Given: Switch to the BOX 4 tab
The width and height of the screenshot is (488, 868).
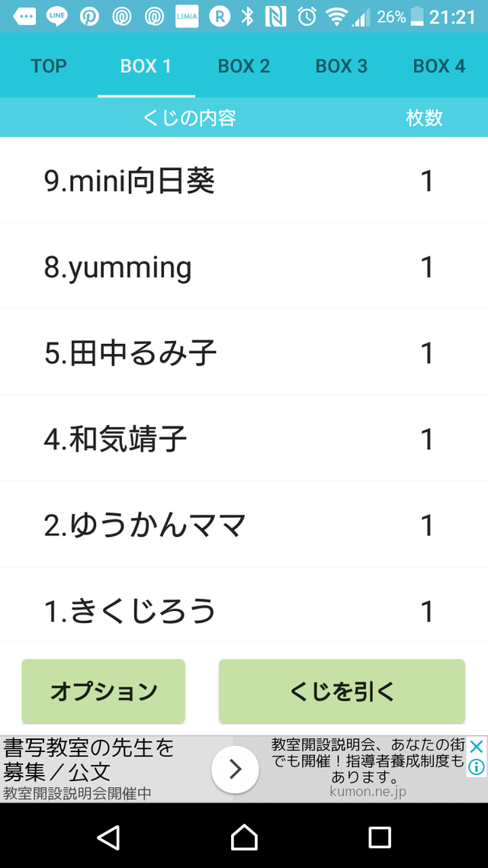Looking at the screenshot, I should coord(439,66).
